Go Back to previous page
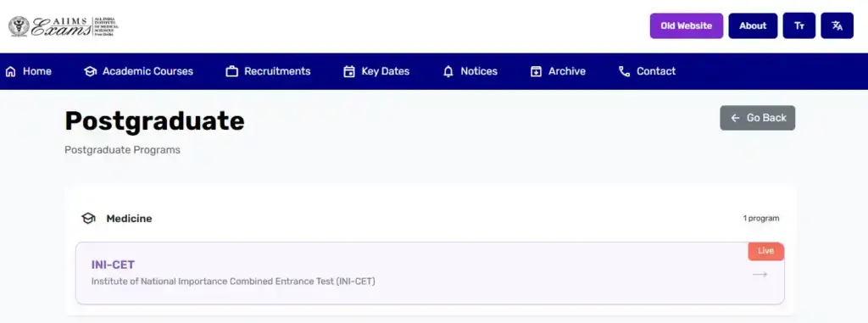Image resolution: width=868 pixels, height=323 pixels. 757,118
